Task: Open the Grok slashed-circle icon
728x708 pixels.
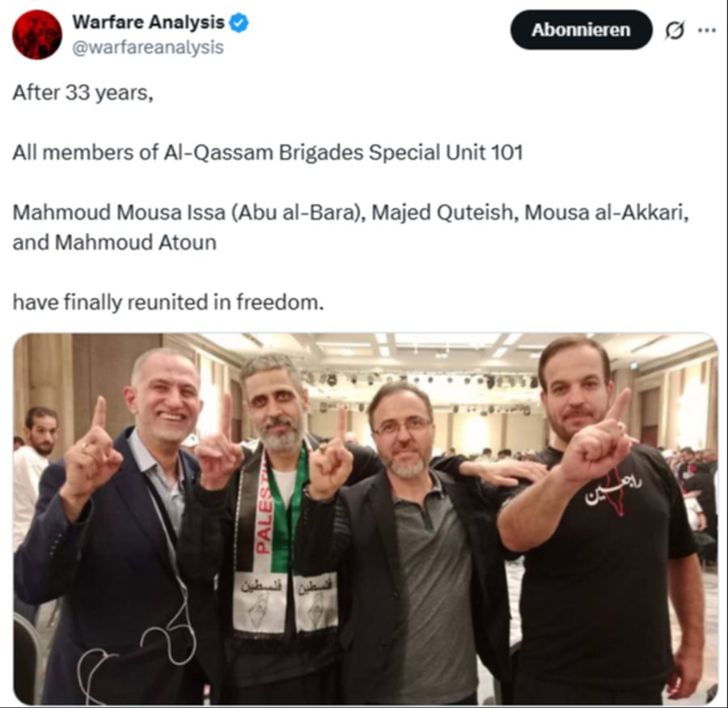Action: (675, 31)
